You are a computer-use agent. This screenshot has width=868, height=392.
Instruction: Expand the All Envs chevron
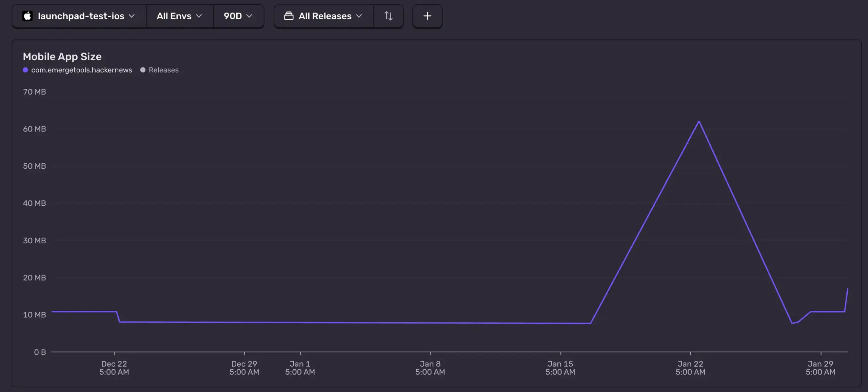199,16
